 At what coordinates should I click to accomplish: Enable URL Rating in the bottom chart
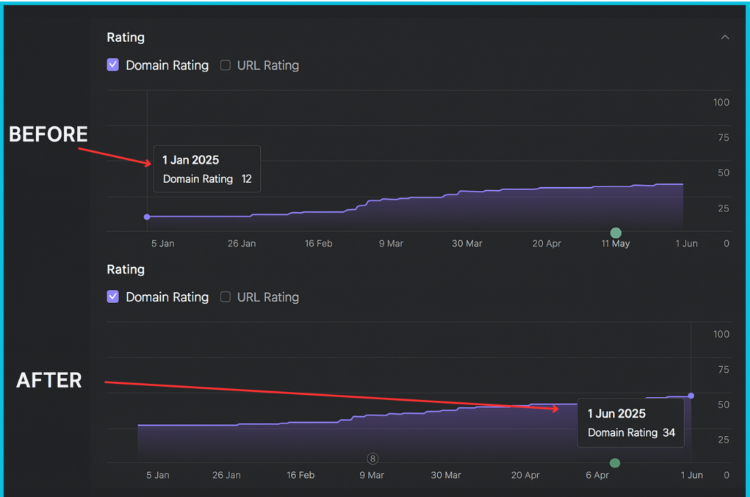pos(225,297)
